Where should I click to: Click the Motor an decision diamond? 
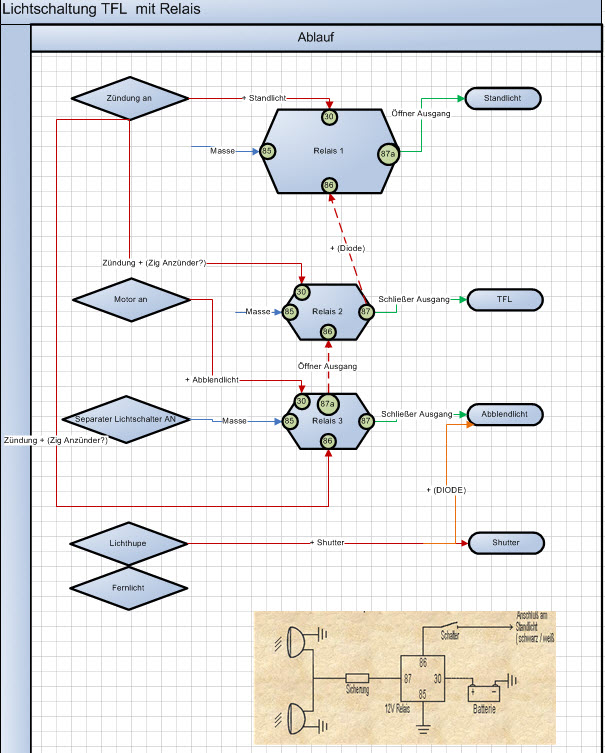click(x=129, y=298)
